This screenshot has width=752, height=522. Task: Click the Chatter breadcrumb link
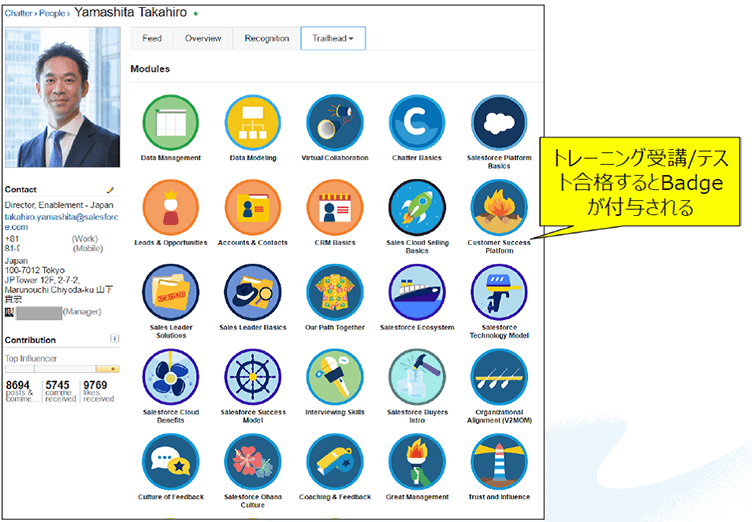19,14
